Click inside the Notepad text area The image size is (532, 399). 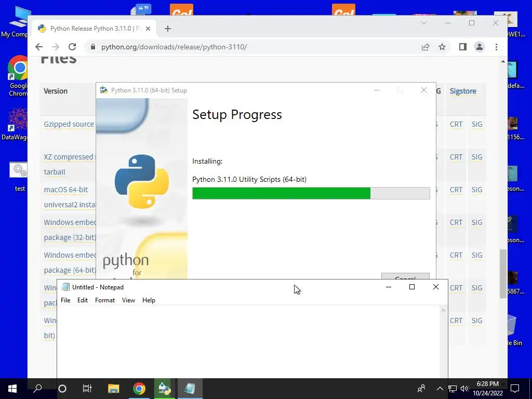[x=248, y=342]
